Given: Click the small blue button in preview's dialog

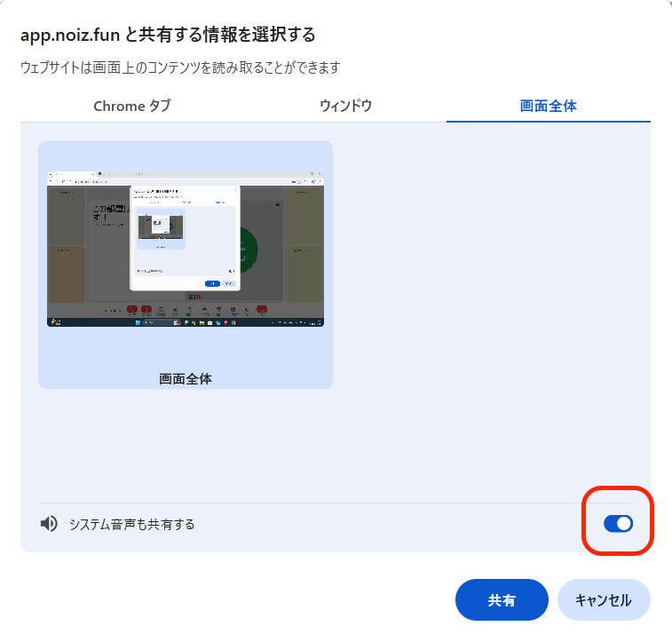Looking at the screenshot, I should [x=212, y=283].
